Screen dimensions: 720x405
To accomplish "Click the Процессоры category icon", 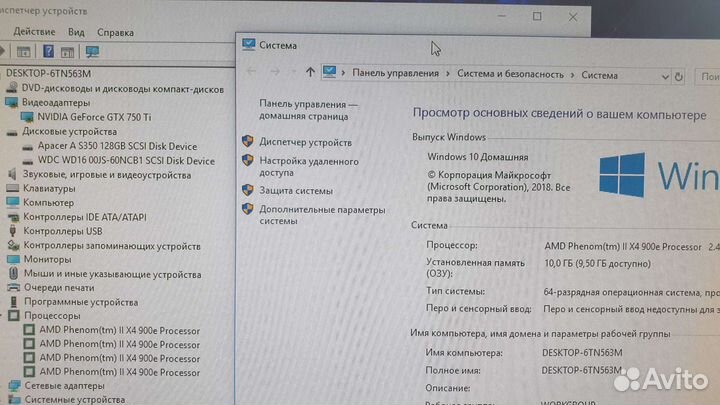I will (14, 316).
